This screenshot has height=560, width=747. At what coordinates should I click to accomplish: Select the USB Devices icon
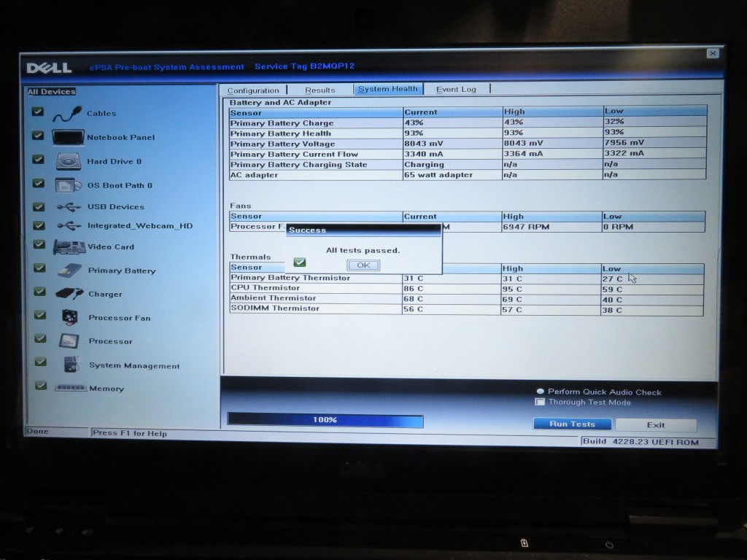coord(69,206)
